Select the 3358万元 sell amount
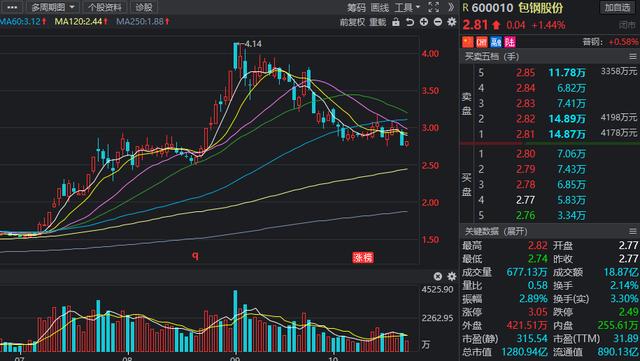The height and width of the screenshot is (361, 640). pyautogui.click(x=619, y=71)
